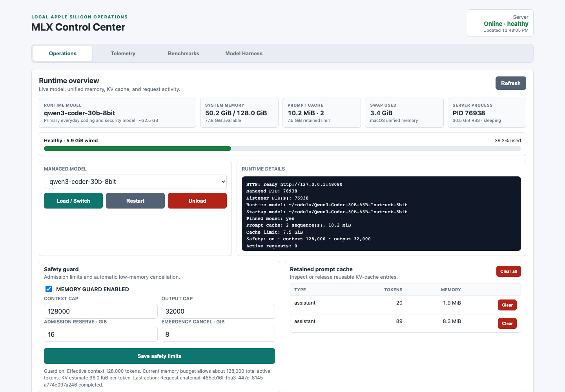Click the MLX Control Center title
This screenshot has height=392, width=565.
point(78,27)
